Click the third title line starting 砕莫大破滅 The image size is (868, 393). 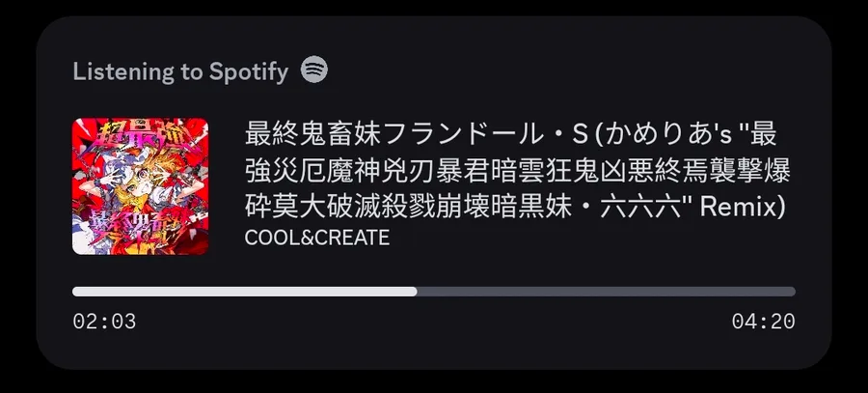coord(515,208)
